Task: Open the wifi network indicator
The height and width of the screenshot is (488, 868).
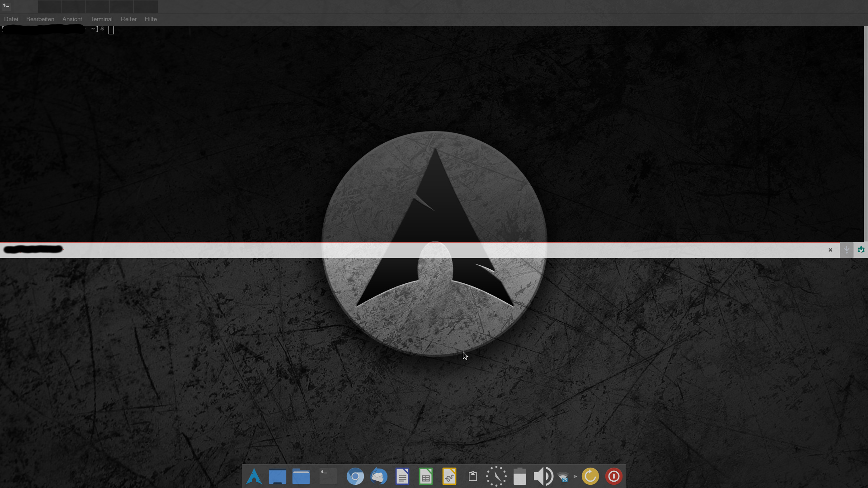Action: (563, 477)
